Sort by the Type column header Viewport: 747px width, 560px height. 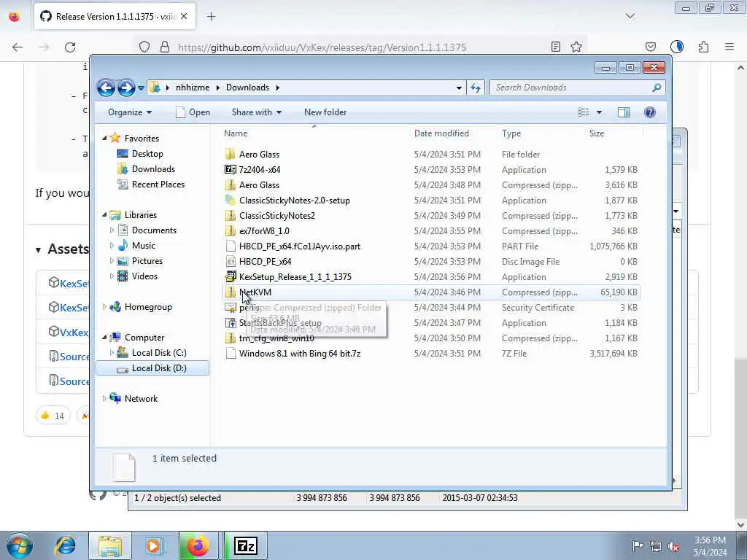coord(541,133)
